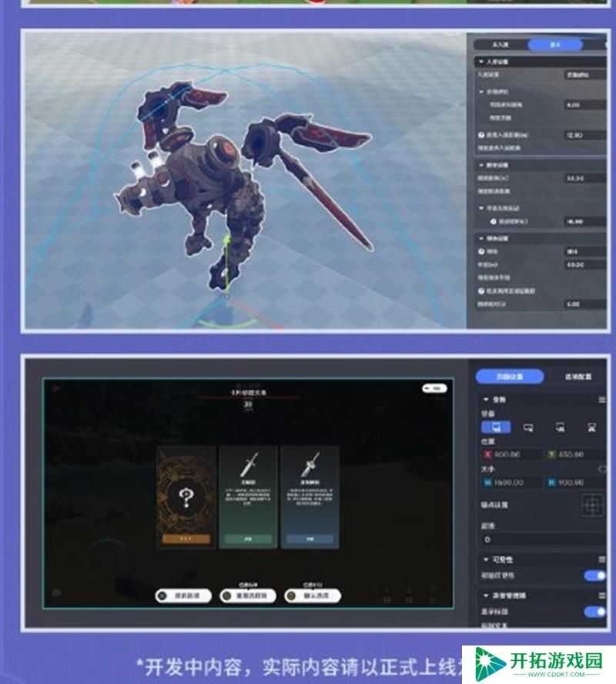616x684 pixels.
Task: Collapse the section containing the 40.00 value
Action: tap(480, 239)
